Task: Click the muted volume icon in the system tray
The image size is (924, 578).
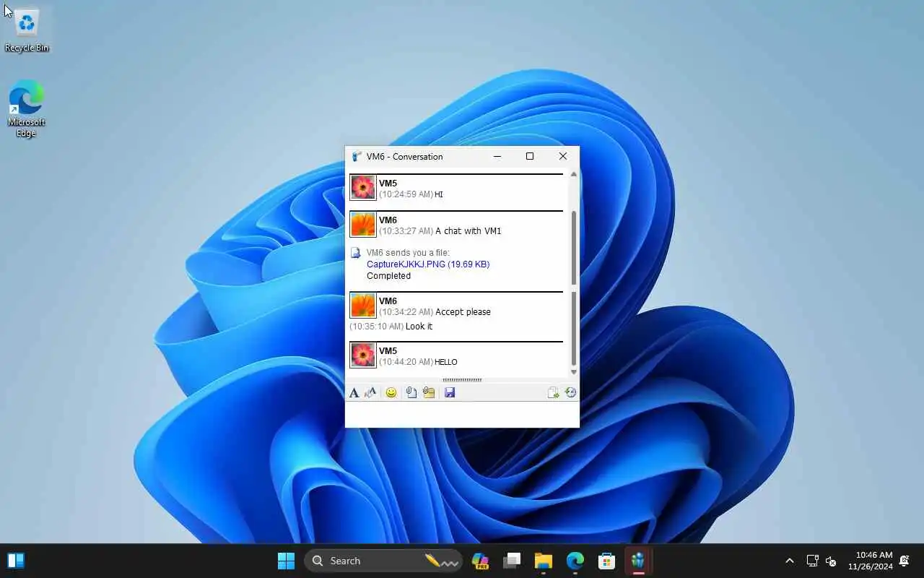Action: coord(831,561)
